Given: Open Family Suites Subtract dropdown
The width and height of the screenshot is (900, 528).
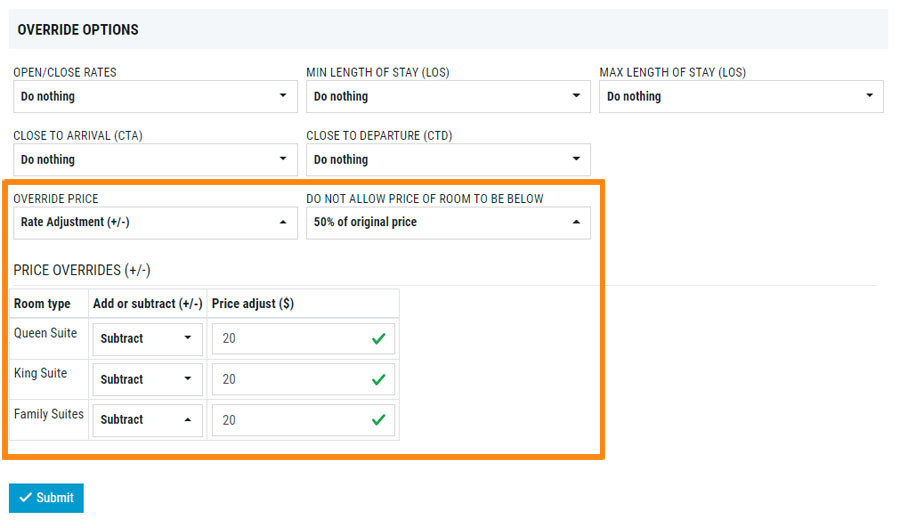Looking at the screenshot, I should coord(146,420).
